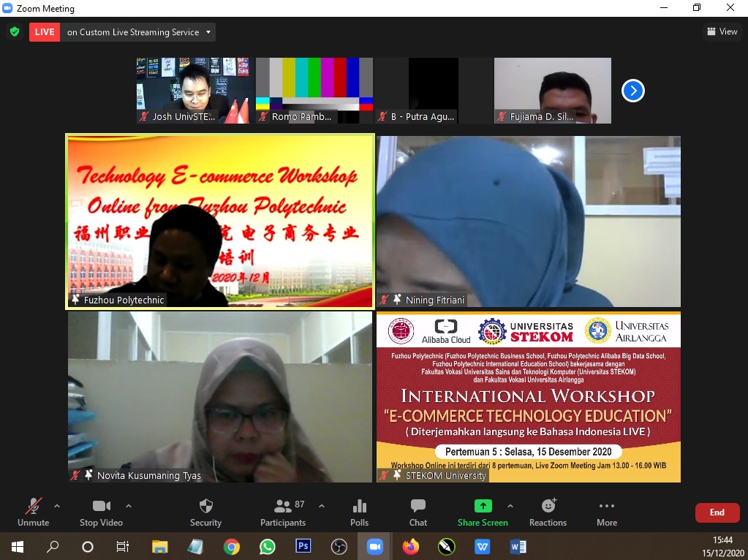Image resolution: width=748 pixels, height=560 pixels.
Task: Click pin icon on STEKOM University label
Action: point(397,475)
